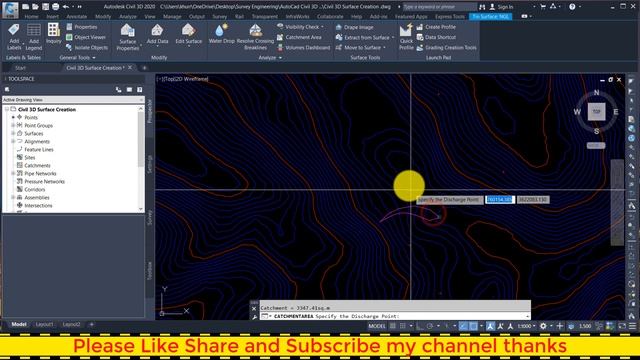Open the Inquiry tool

click(53, 33)
